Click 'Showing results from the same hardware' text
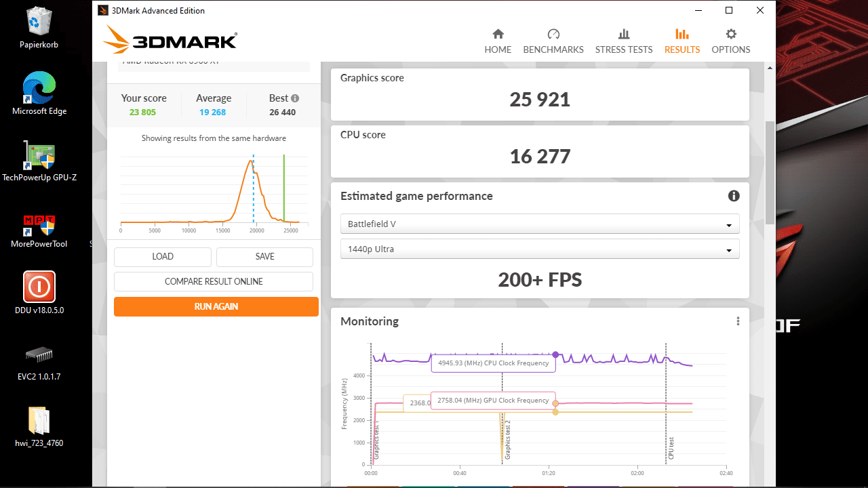 point(214,138)
